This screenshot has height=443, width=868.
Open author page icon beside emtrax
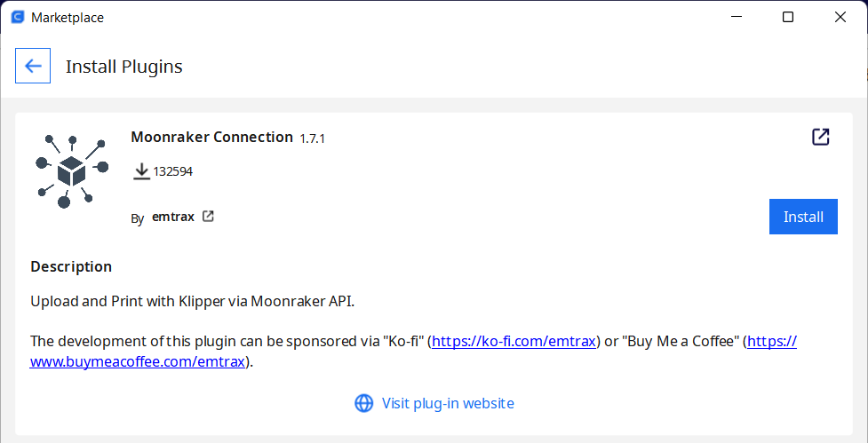[208, 217]
